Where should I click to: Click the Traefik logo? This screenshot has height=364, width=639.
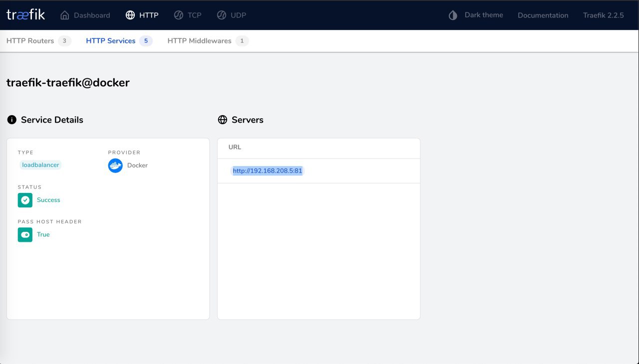coord(25,15)
